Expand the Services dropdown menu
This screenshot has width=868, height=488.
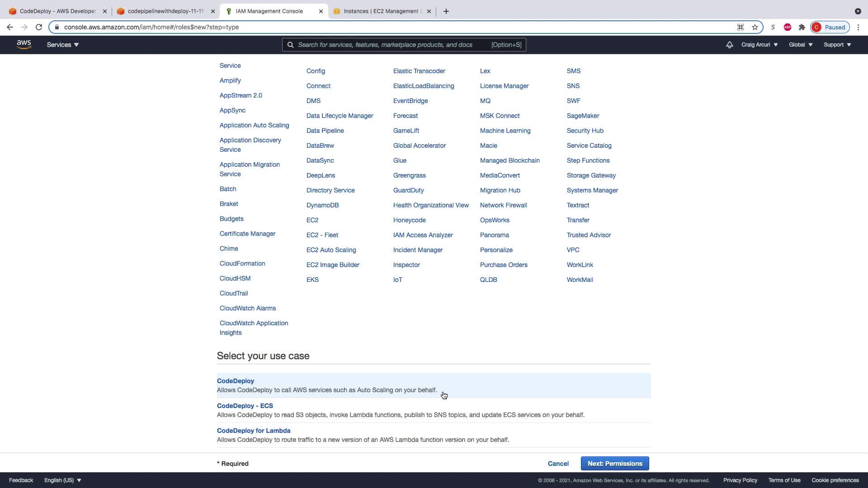63,45
